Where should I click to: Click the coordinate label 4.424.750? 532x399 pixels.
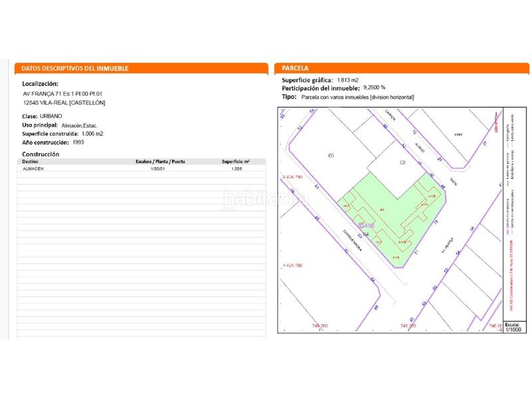click(293, 178)
